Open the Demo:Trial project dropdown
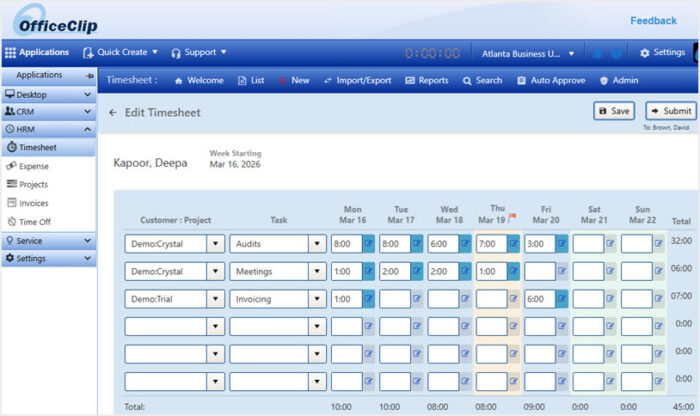This screenshot has width=700, height=416. point(215,299)
